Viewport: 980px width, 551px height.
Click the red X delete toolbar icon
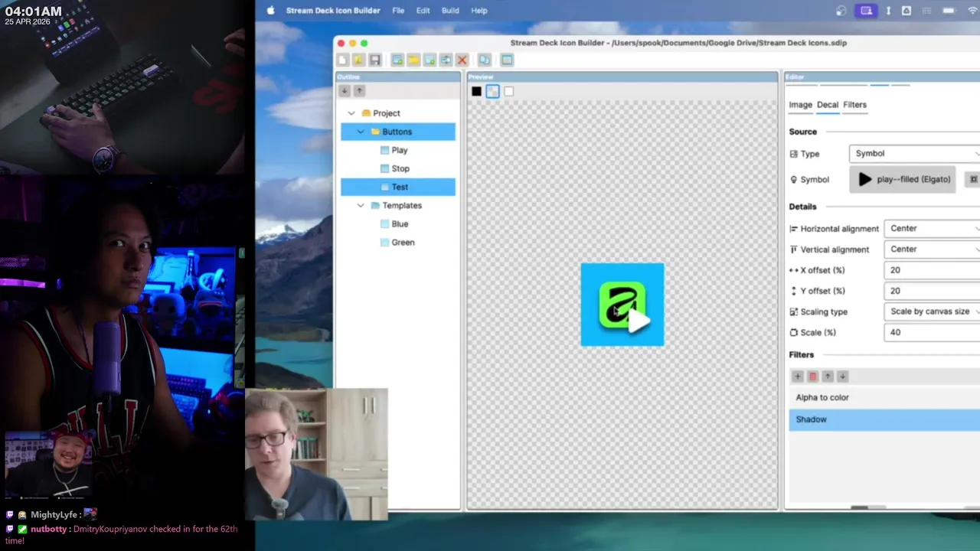[462, 60]
